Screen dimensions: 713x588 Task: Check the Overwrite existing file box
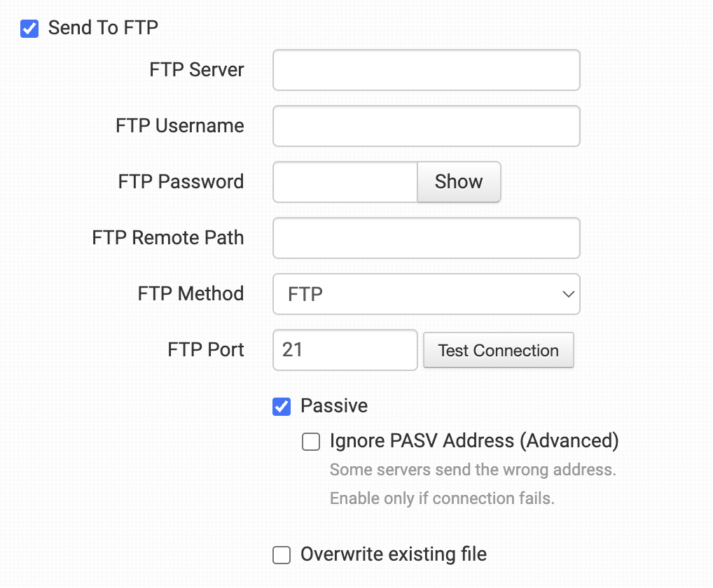282,556
